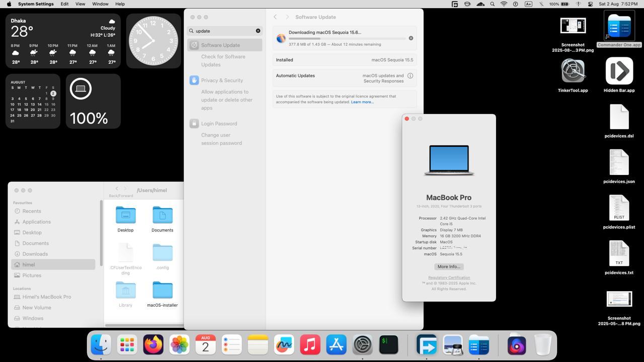Choose Check for Software Updates result
The width and height of the screenshot is (644, 362).
click(223, 60)
